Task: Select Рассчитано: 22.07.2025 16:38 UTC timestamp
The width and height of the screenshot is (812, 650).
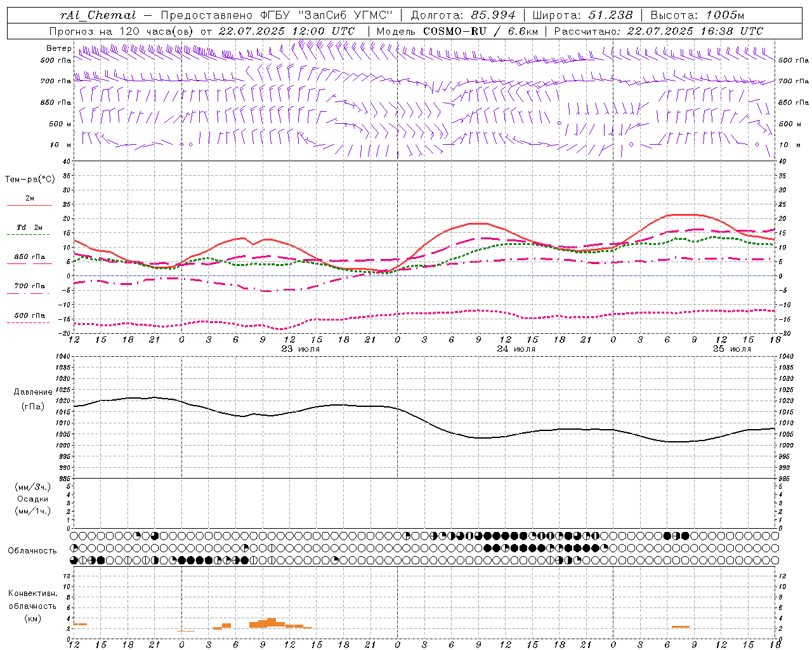Action: pyautogui.click(x=658, y=31)
